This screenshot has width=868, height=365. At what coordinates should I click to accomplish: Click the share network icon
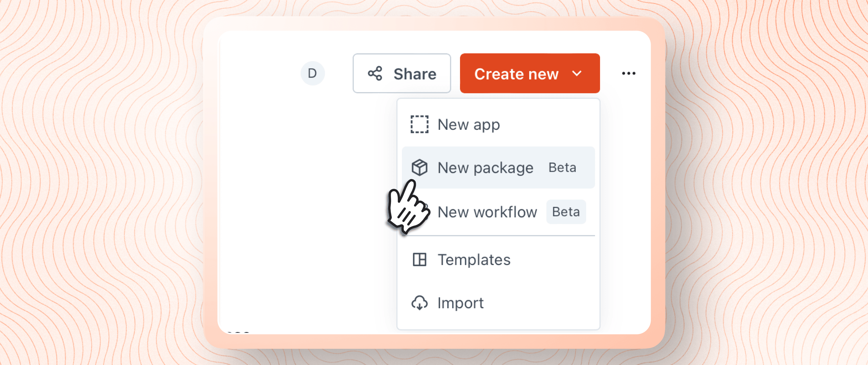375,73
